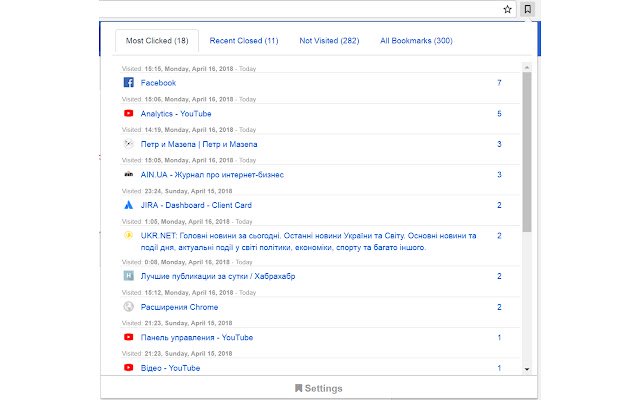Click the bookmark extension icon in toolbar
The image size is (640, 400).
tap(527, 9)
